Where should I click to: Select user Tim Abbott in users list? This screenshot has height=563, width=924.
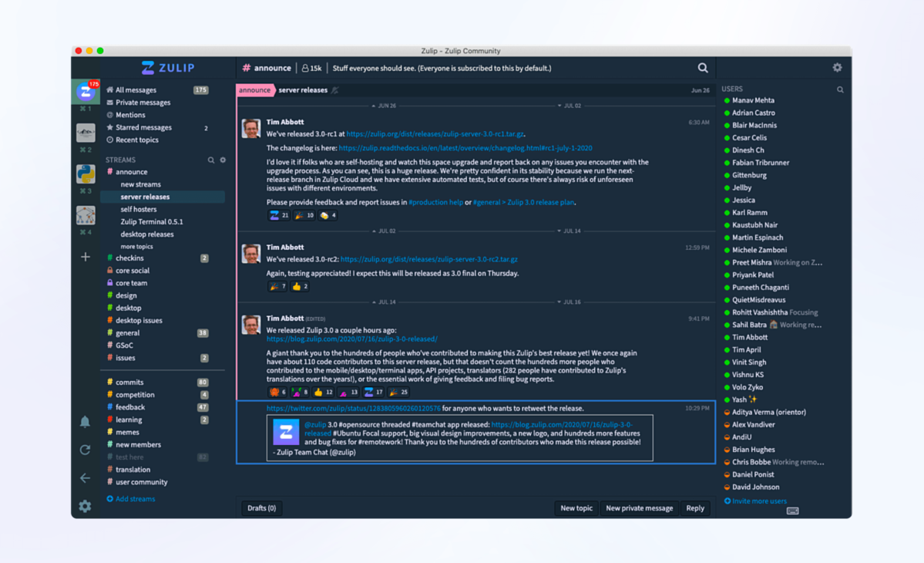tap(750, 338)
